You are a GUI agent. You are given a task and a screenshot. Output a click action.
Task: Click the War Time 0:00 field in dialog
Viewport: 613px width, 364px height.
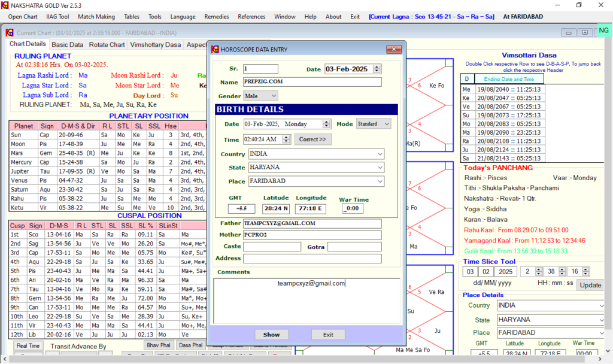click(x=353, y=208)
